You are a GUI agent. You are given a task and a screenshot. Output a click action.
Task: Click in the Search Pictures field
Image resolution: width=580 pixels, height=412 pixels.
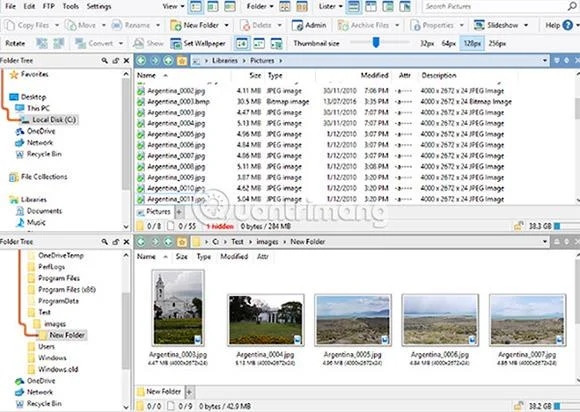(494, 6)
